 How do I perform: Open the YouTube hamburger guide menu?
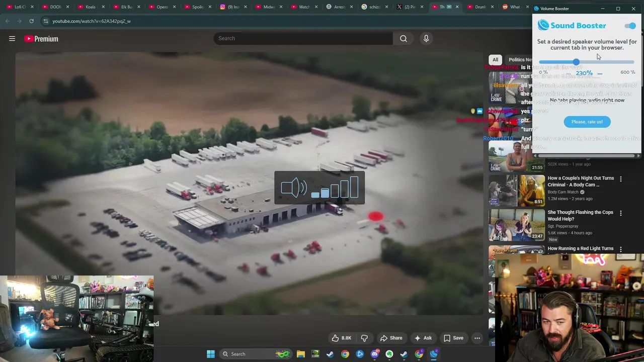pos(12,39)
